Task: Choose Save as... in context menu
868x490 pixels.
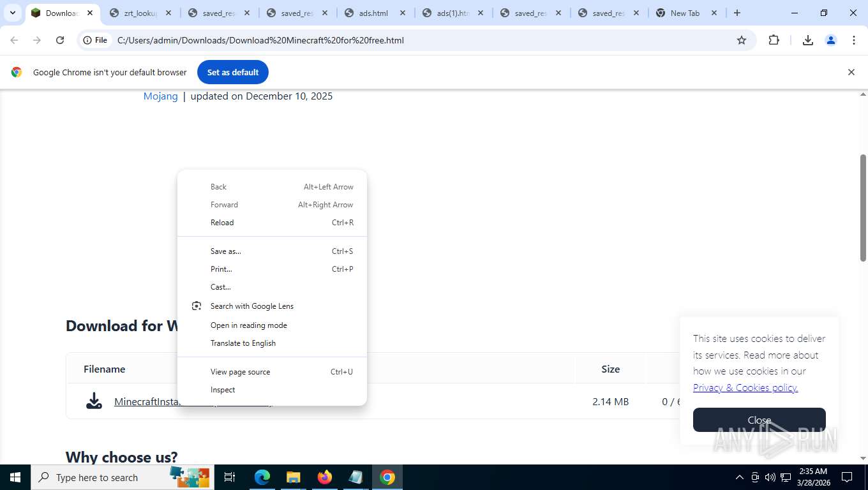Action: point(272,251)
